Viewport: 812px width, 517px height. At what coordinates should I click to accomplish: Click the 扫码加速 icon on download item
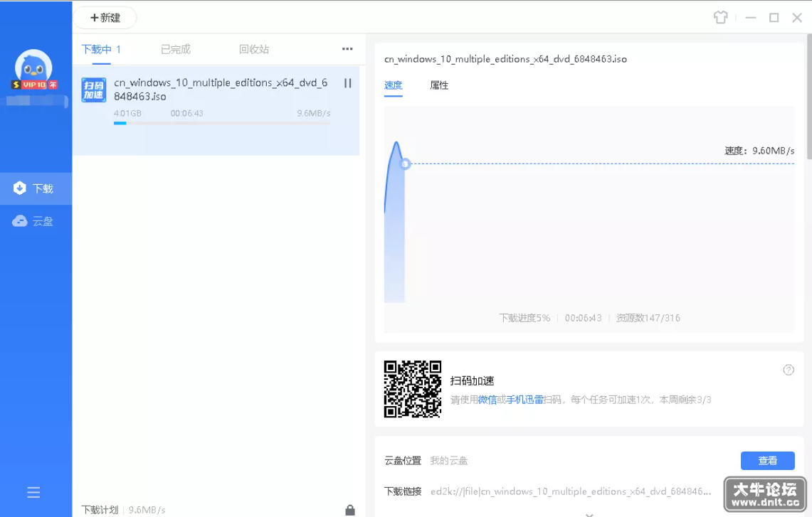tap(94, 90)
